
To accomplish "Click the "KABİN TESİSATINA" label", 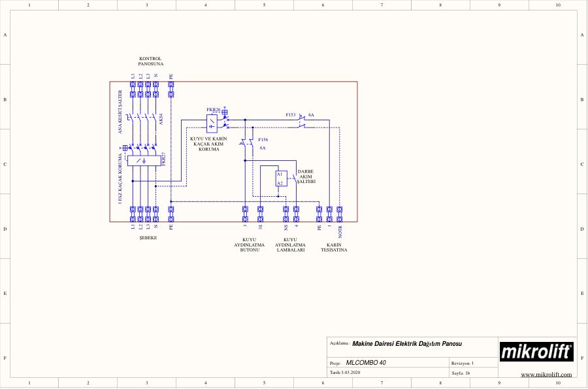I will (x=334, y=247).
